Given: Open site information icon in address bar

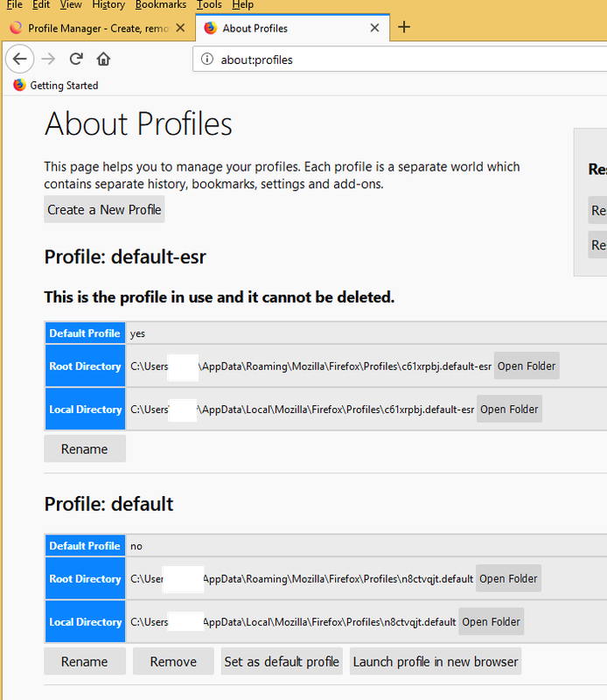Looking at the screenshot, I should 207,59.
